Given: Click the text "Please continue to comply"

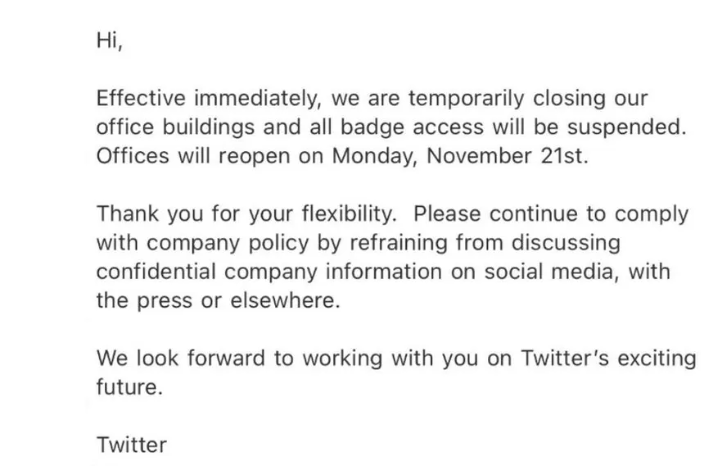Looking at the screenshot, I should tap(551, 214).
